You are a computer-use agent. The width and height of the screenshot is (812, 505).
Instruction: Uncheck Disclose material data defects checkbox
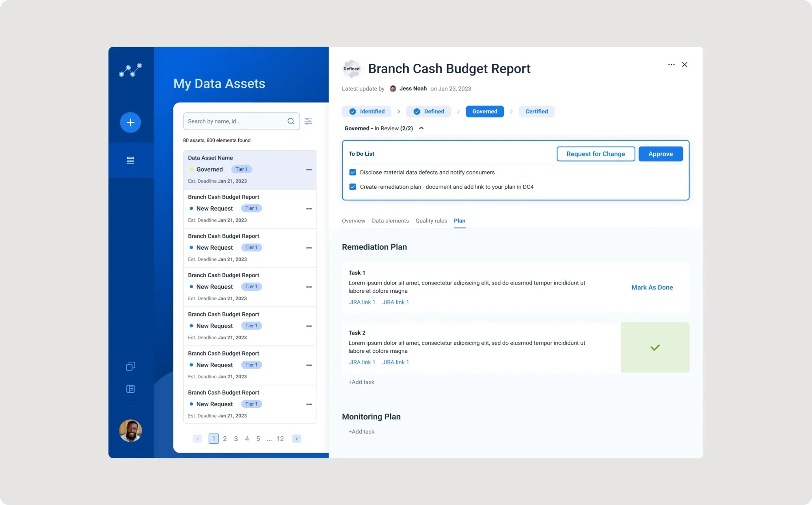[x=352, y=173]
